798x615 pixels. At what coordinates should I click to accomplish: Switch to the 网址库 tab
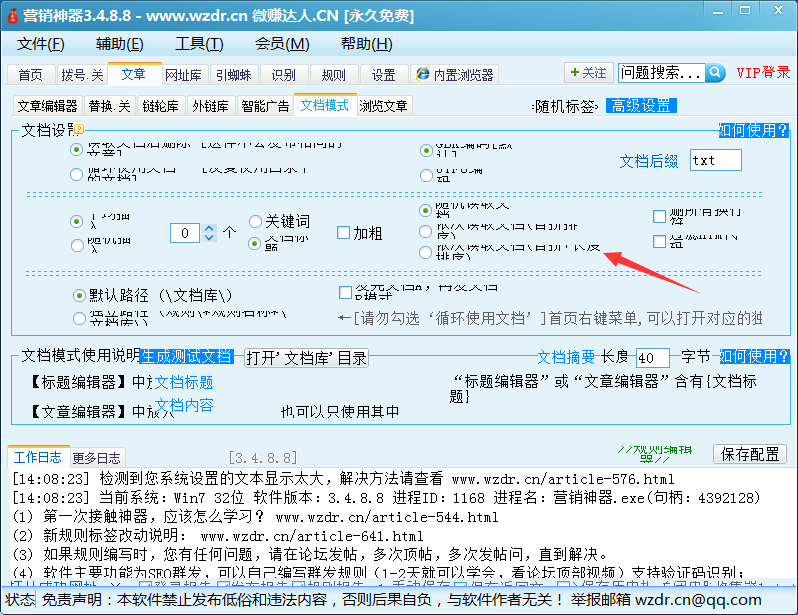coord(183,75)
